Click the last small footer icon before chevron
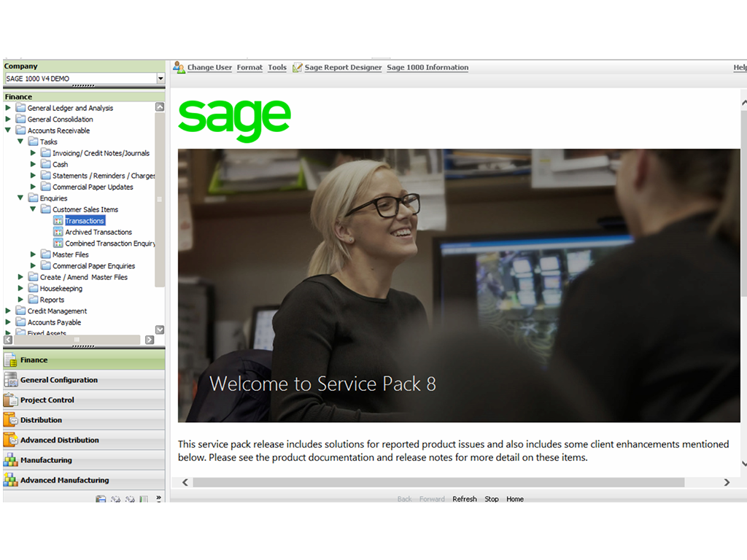This screenshot has height=560, width=747. click(x=144, y=499)
